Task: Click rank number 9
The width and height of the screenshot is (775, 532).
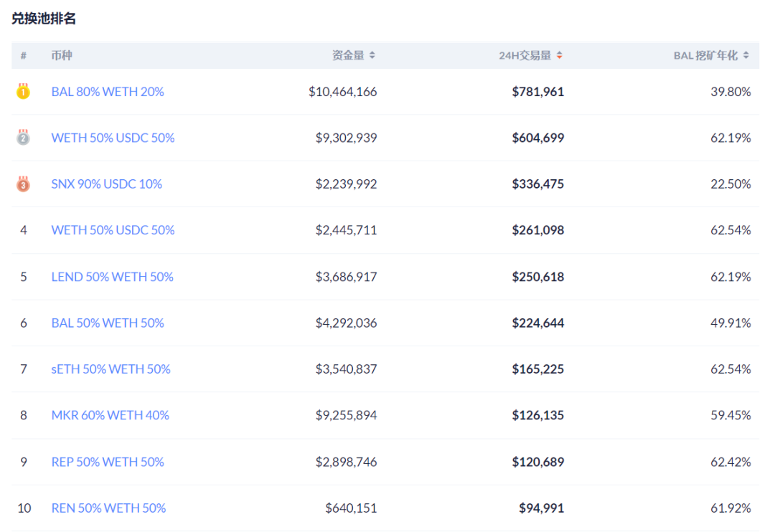Action: 23,462
